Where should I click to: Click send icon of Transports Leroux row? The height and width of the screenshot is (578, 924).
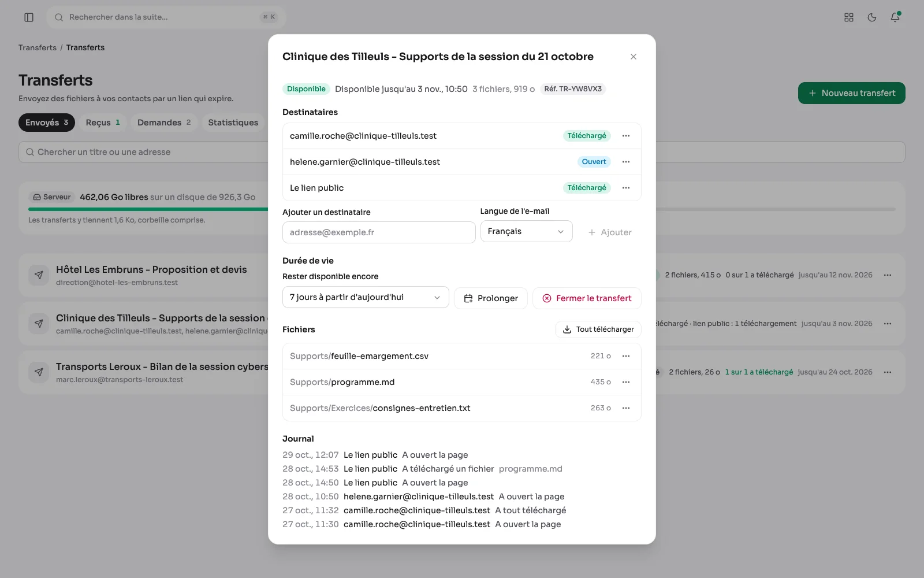[39, 372]
